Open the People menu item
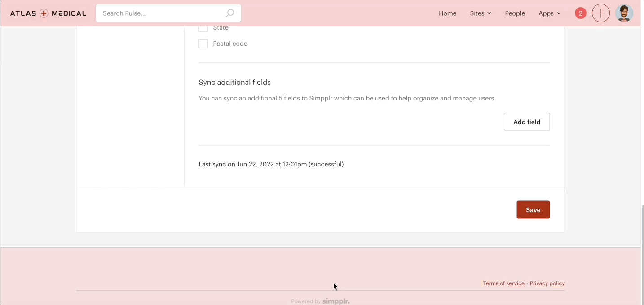644x305 pixels. [515, 13]
